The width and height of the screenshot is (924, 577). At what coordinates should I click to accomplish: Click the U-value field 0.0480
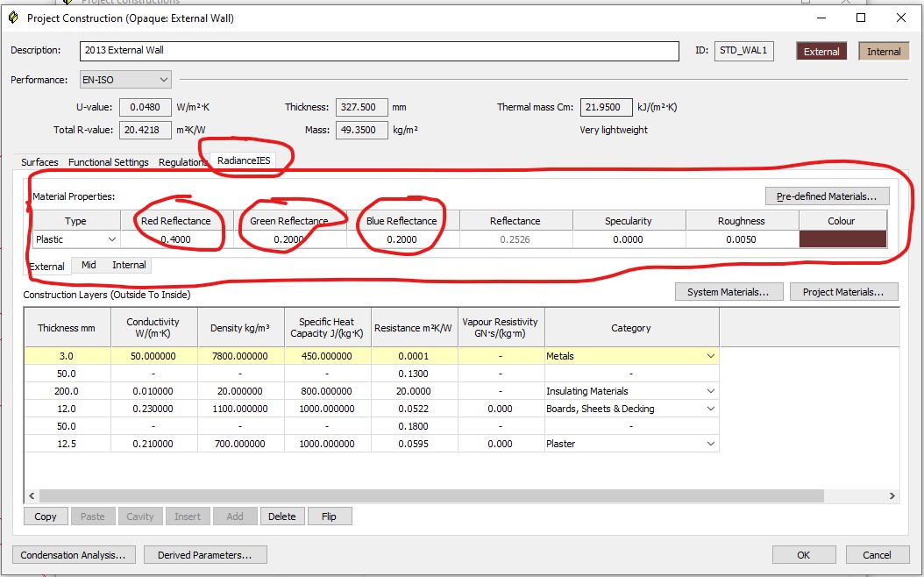click(x=145, y=107)
